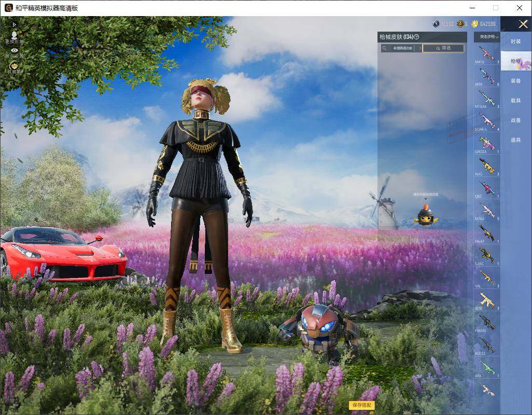Select the AKM weapon skin
Viewport: 532px width, 415px height.
[487, 76]
